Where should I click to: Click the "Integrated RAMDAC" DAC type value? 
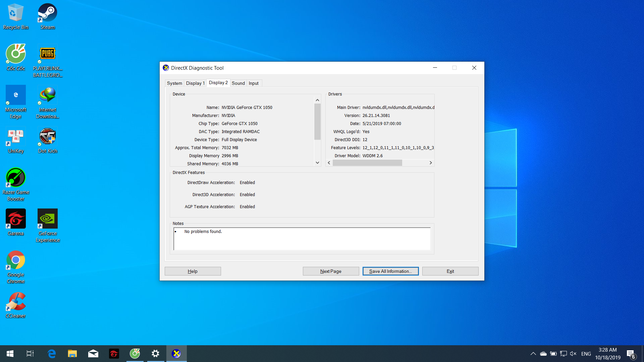240,132
